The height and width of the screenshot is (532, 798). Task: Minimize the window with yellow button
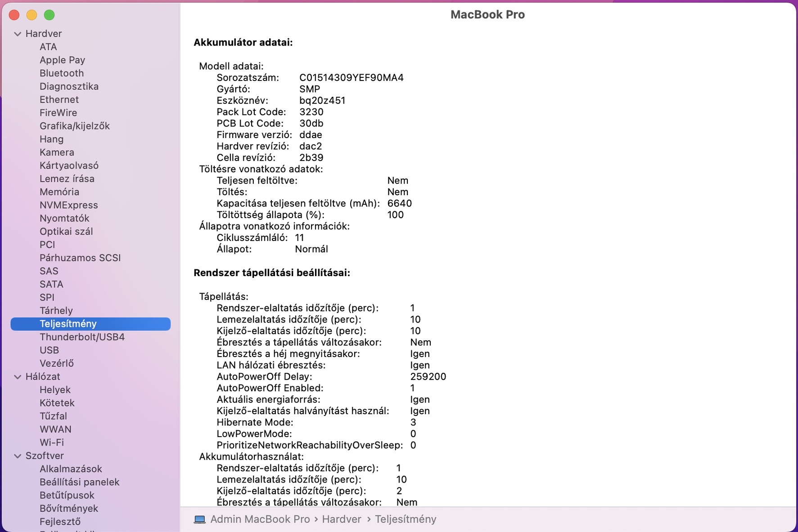32,15
